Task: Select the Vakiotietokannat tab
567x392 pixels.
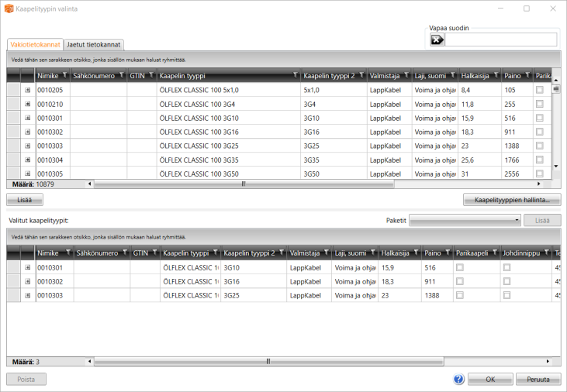Action: 35,45
